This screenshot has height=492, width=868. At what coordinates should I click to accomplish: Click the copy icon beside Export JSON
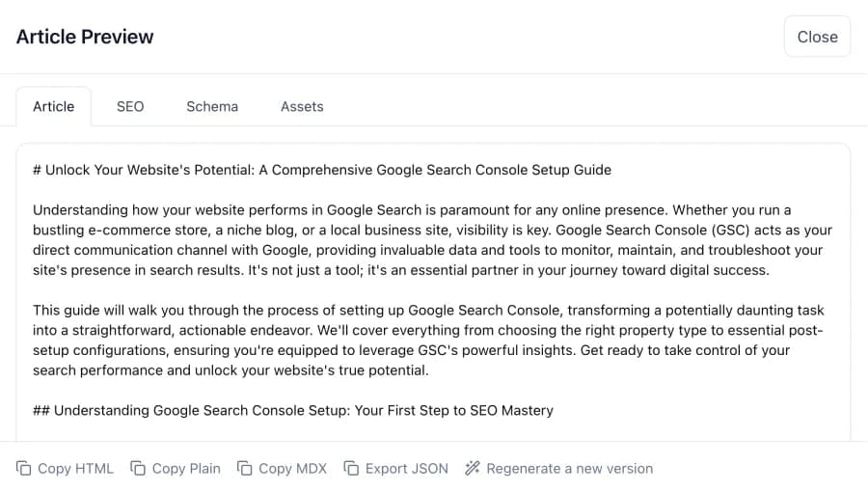pyautogui.click(x=351, y=468)
